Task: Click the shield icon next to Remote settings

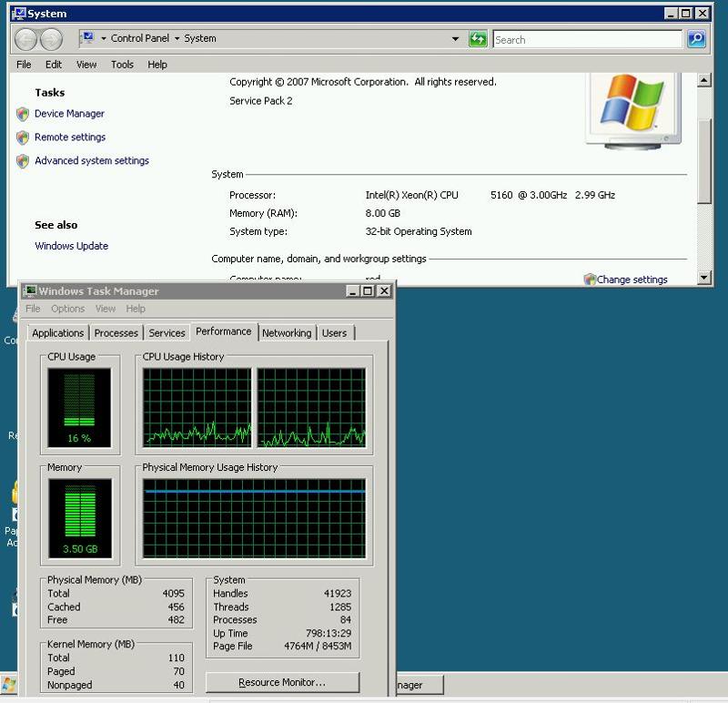Action: [x=22, y=138]
